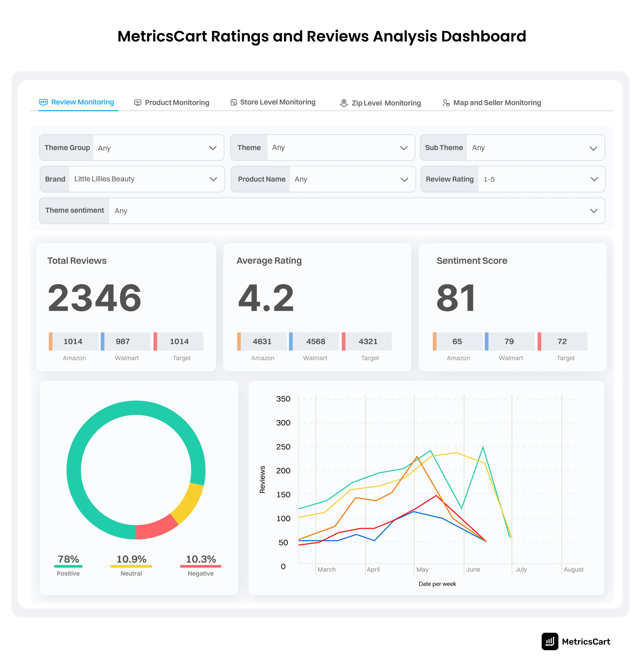The height and width of the screenshot is (663, 644).
Task: Click the red negative segment of the donut
Action: pos(156,528)
